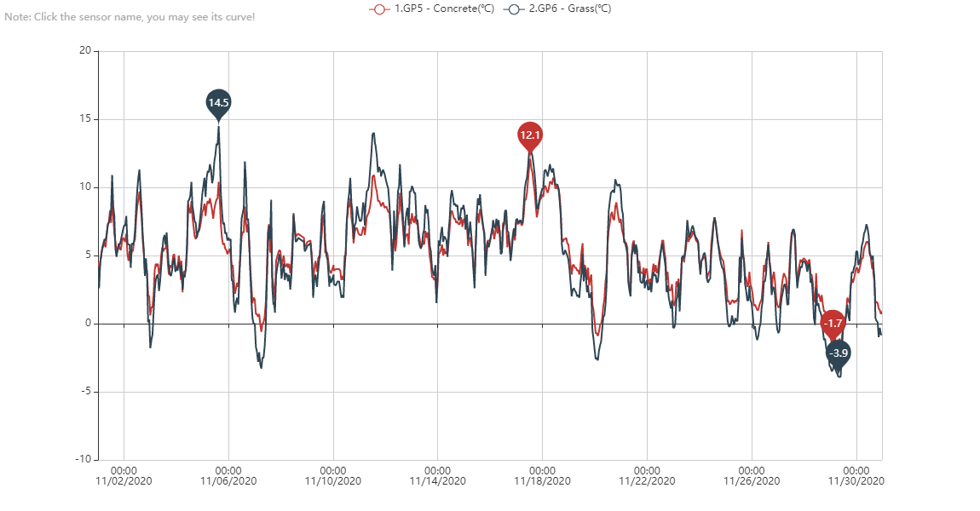This screenshot has height=511, width=980.
Task: Click the 11/06/2020 x-axis date label
Action: click(228, 480)
